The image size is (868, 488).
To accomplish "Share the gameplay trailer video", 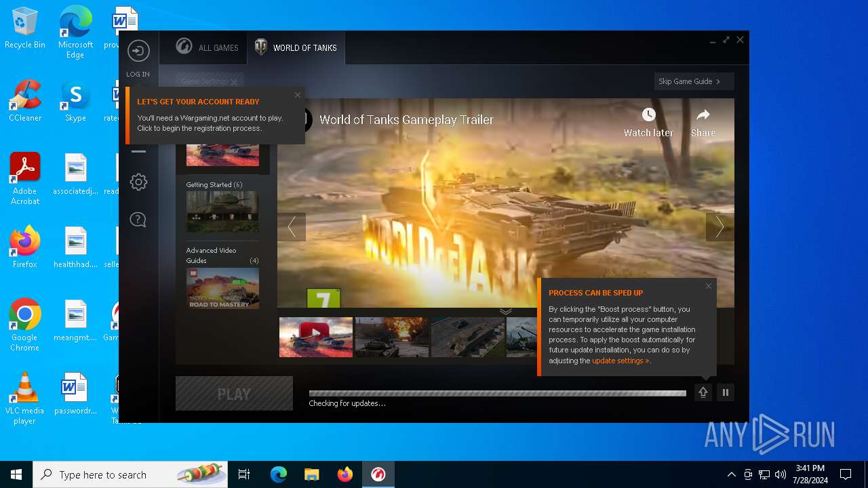I will pyautogui.click(x=703, y=123).
